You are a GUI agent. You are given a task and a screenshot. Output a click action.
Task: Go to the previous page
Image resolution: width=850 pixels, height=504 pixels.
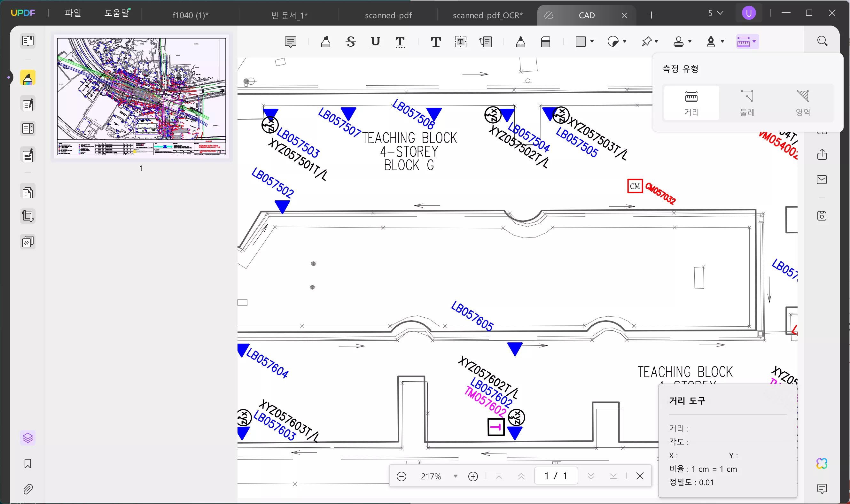521,476
